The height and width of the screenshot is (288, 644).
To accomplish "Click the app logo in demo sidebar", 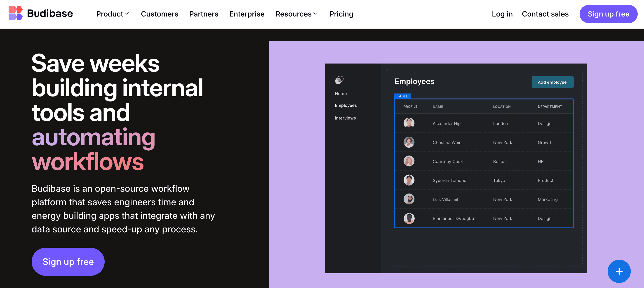I will click(x=339, y=80).
